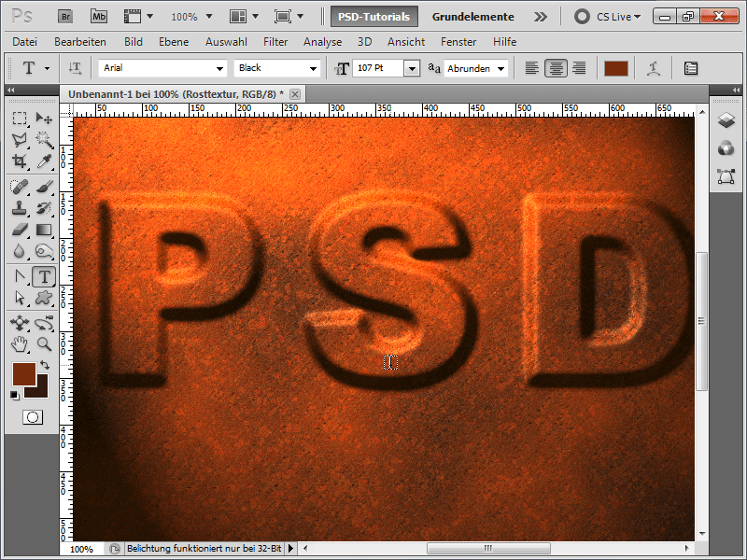Screen dimensions: 747x560
Task: Open the Filter menu
Action: (275, 42)
